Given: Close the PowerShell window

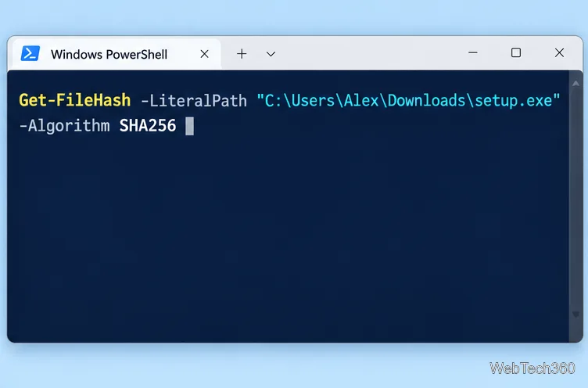Looking at the screenshot, I should pyautogui.click(x=559, y=52).
